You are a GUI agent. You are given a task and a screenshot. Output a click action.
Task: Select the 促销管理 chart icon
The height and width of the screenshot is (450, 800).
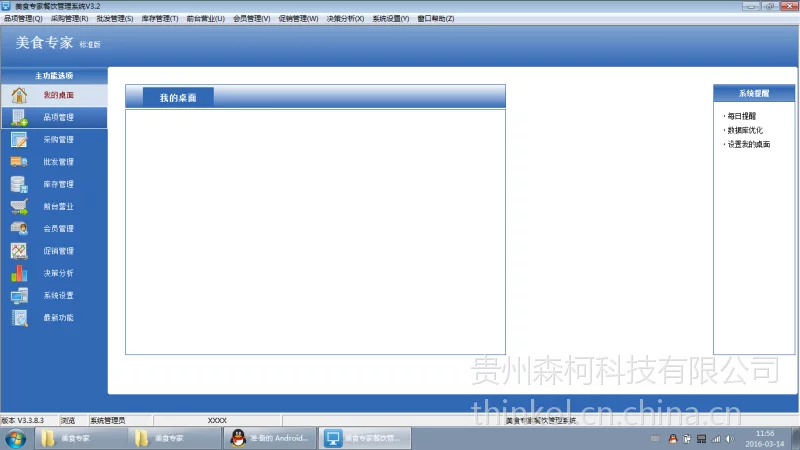[x=19, y=251]
